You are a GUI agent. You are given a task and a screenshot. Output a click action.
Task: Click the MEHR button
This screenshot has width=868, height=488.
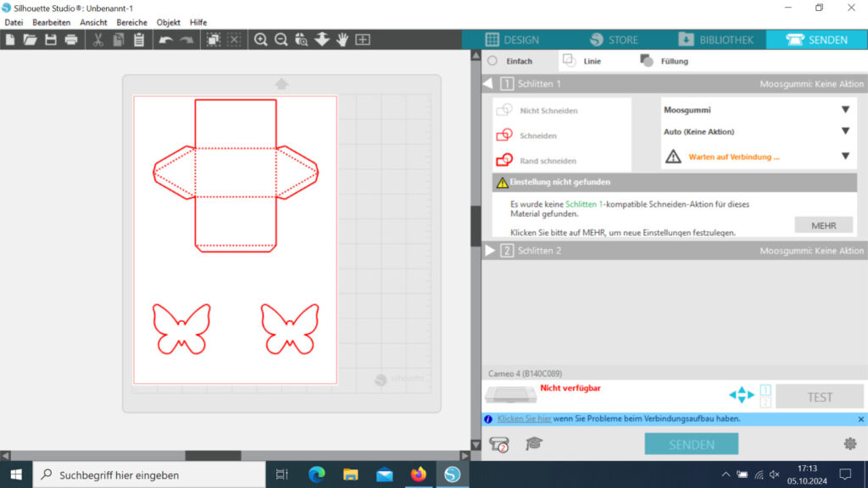click(x=824, y=225)
